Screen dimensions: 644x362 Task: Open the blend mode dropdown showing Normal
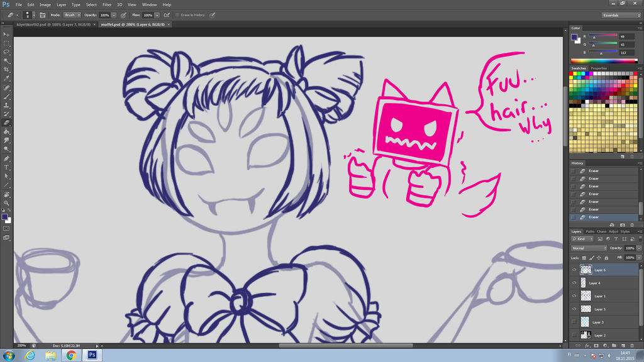click(x=588, y=248)
